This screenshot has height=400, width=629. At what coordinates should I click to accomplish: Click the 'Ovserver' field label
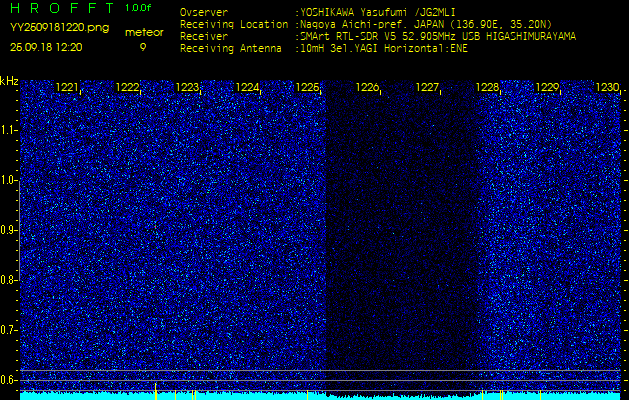coord(204,12)
